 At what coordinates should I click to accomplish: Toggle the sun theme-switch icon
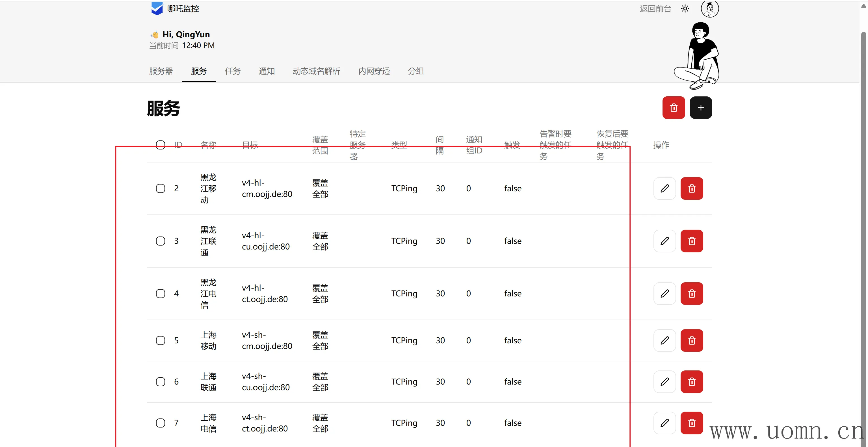coord(685,9)
